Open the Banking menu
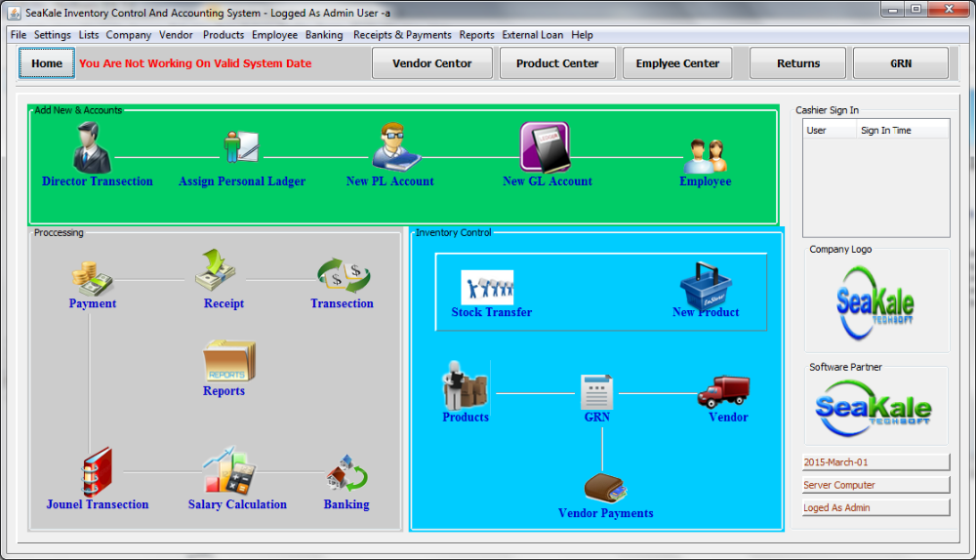The height and width of the screenshot is (560, 976). tap(324, 35)
